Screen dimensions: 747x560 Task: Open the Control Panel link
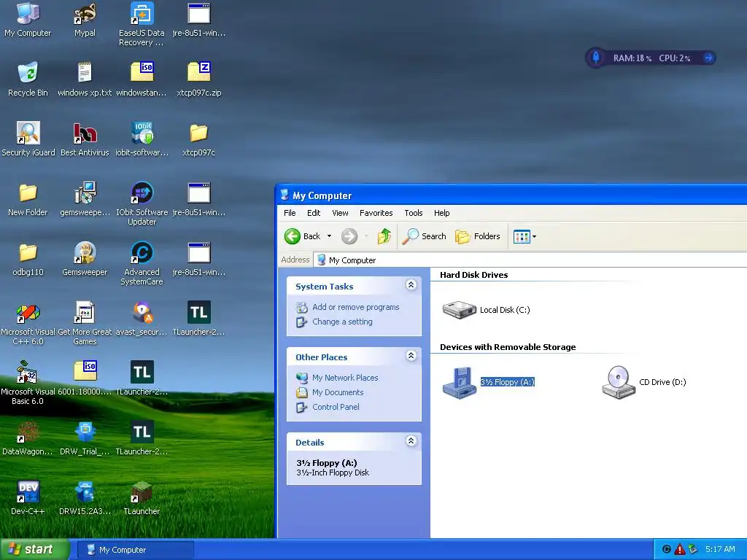[x=336, y=407]
